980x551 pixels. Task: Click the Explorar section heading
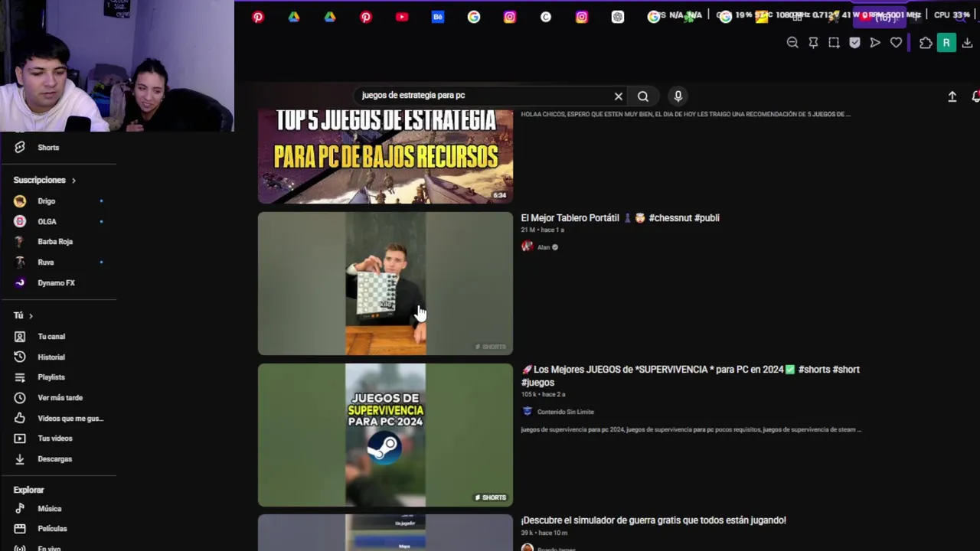28,490
